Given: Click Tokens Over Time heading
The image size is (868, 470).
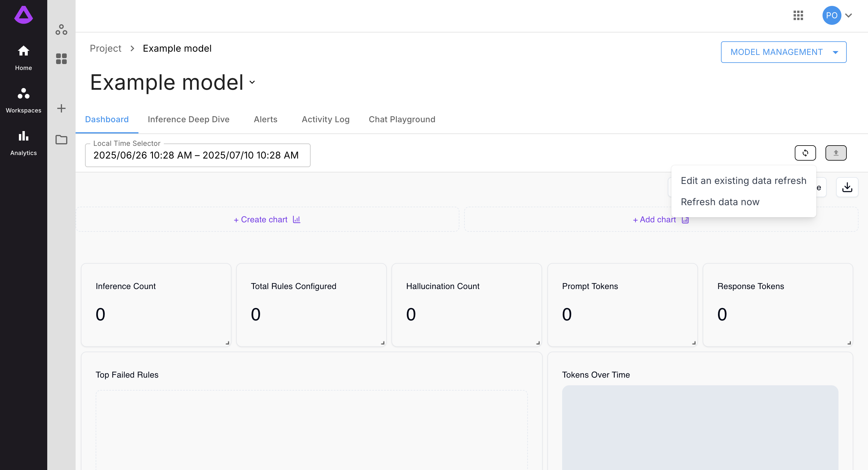Looking at the screenshot, I should (596, 375).
